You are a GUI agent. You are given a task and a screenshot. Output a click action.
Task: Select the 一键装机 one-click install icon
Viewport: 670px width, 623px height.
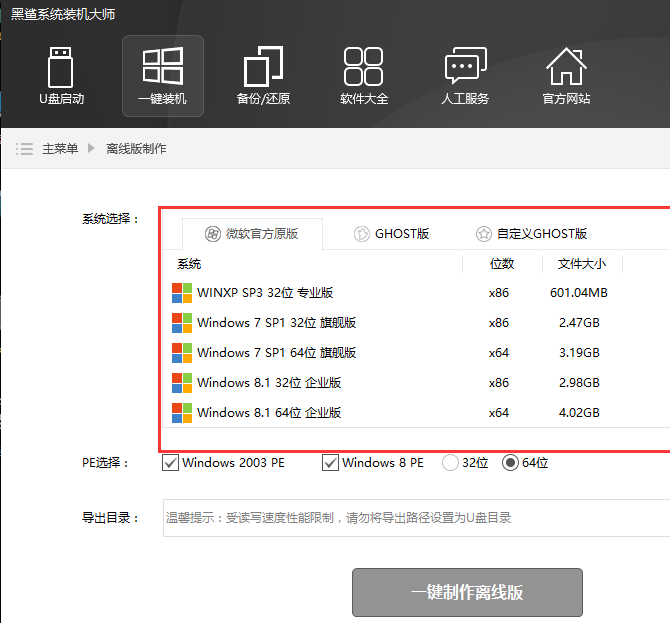click(163, 76)
